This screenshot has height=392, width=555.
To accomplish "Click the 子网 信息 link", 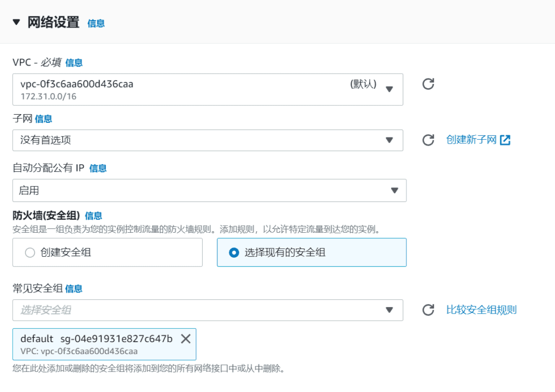I will (x=43, y=119).
